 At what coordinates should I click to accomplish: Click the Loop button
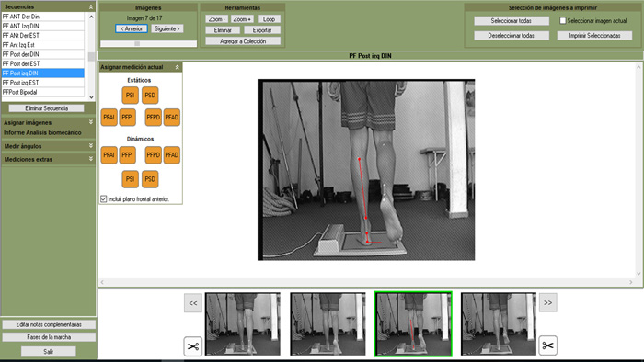[x=269, y=19]
